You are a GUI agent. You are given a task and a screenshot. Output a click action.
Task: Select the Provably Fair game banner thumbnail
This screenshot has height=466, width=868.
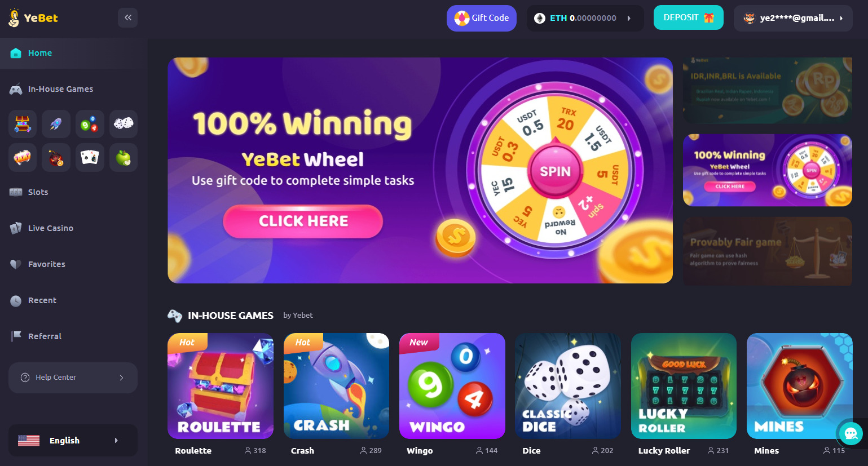[x=768, y=251]
